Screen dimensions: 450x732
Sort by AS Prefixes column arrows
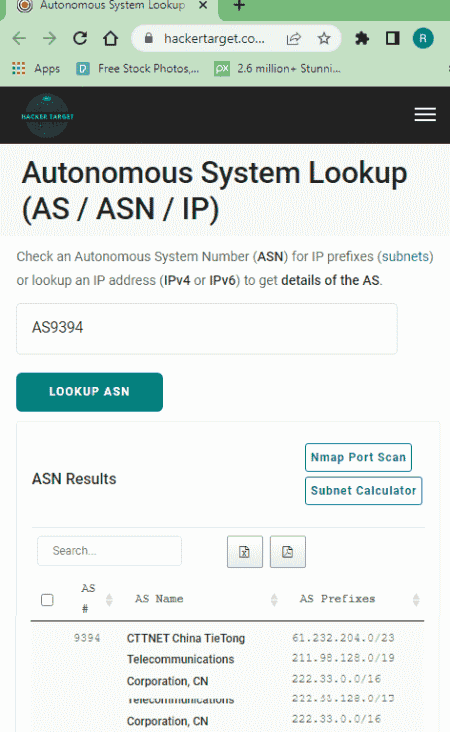pos(416,599)
